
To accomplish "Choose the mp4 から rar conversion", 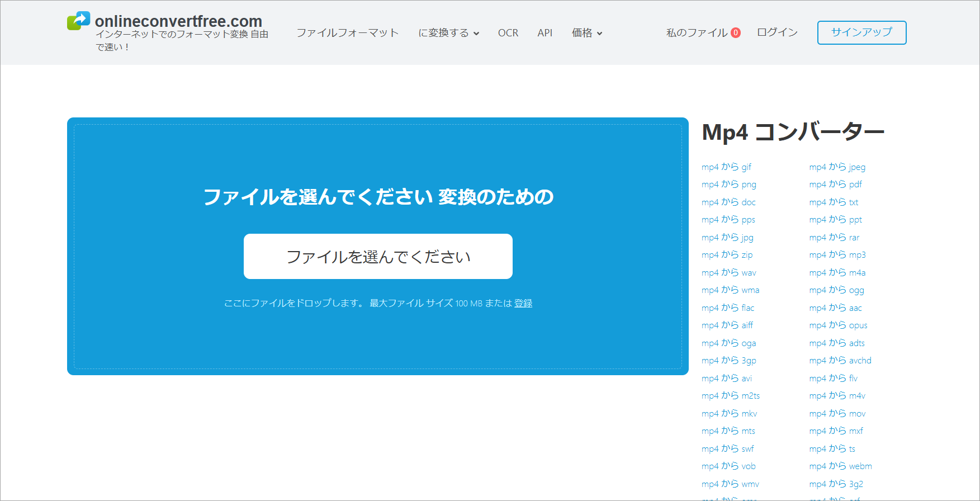I will 834,237.
